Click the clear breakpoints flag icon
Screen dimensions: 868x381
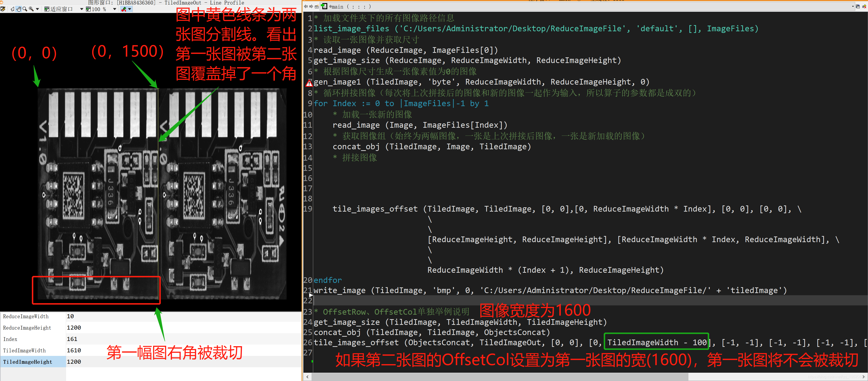tap(864, 6)
